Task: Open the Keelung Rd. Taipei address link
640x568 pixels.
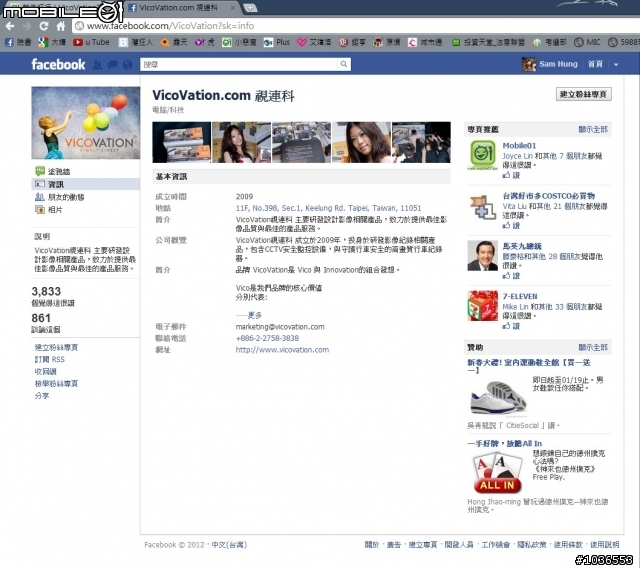Action: pyautogui.click(x=328, y=208)
